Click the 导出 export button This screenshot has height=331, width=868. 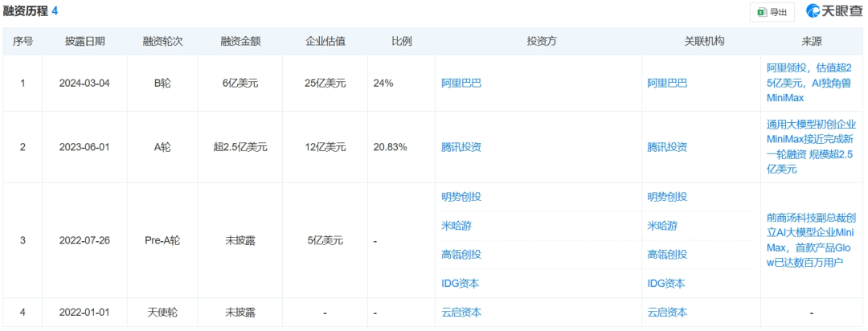tap(772, 11)
